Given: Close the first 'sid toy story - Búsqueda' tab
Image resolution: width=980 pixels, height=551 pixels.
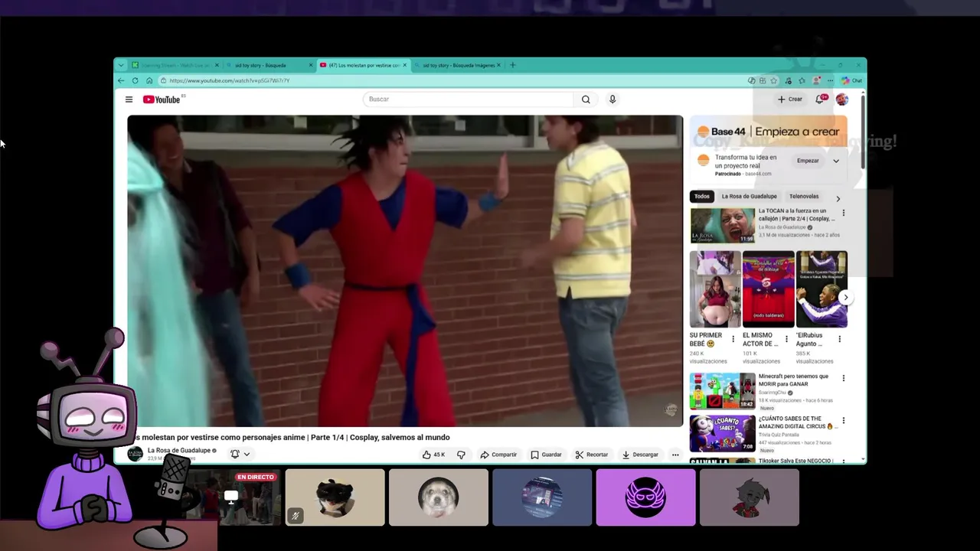Looking at the screenshot, I should pyautogui.click(x=311, y=65).
